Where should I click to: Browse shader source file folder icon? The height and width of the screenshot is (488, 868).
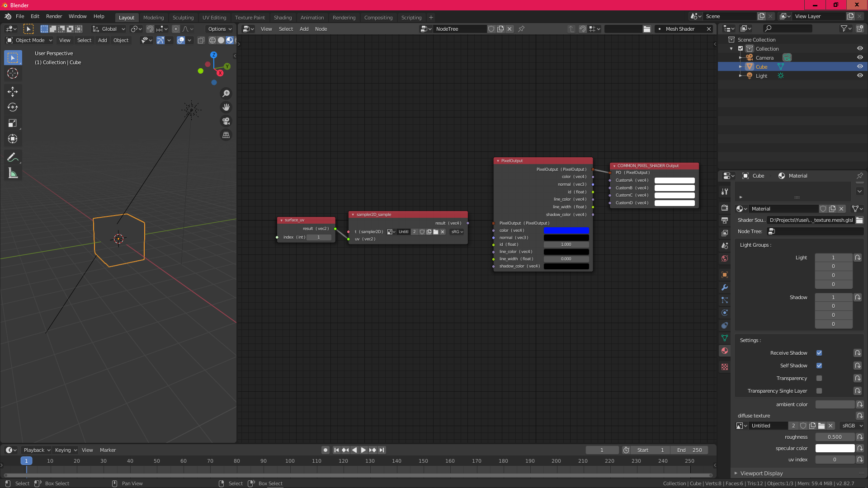pos(859,220)
